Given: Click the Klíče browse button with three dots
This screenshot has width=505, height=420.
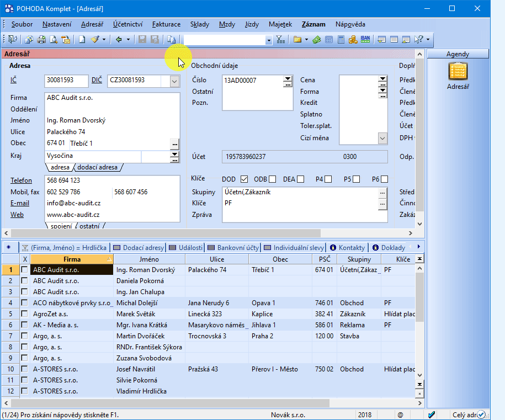Looking at the screenshot, I should [382, 204].
